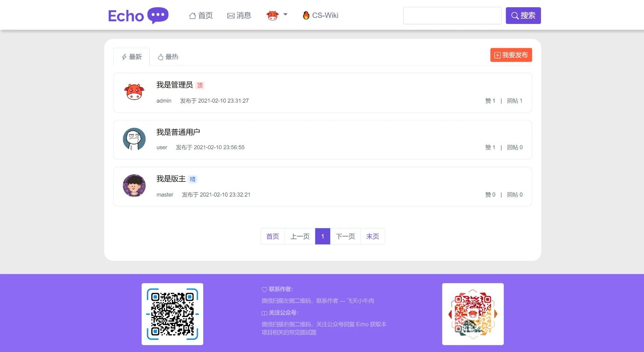
Task: Switch to the 最热 hottest tab
Action: 168,57
